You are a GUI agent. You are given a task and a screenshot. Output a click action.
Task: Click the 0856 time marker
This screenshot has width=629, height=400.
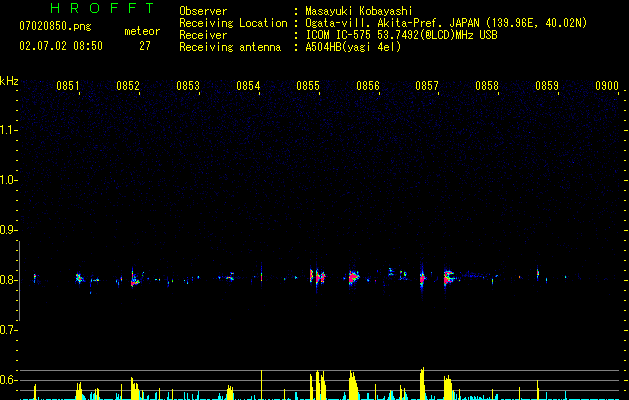(367, 85)
